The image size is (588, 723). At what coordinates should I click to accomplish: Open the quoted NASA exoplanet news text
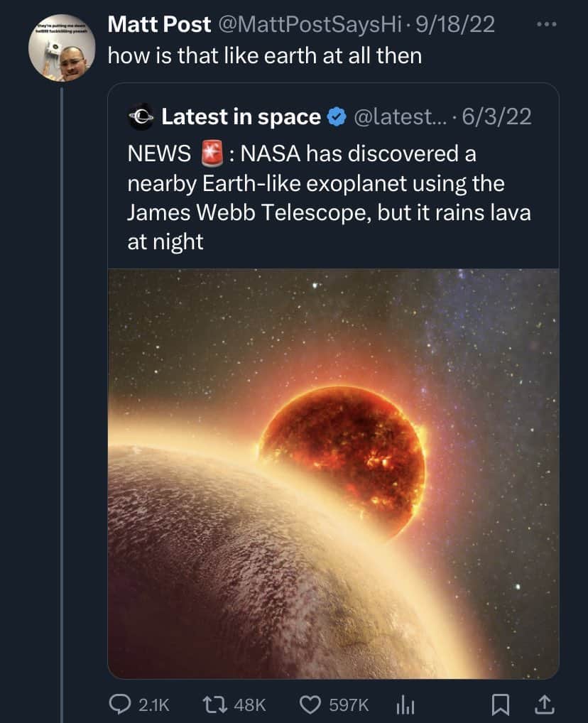[x=328, y=197]
